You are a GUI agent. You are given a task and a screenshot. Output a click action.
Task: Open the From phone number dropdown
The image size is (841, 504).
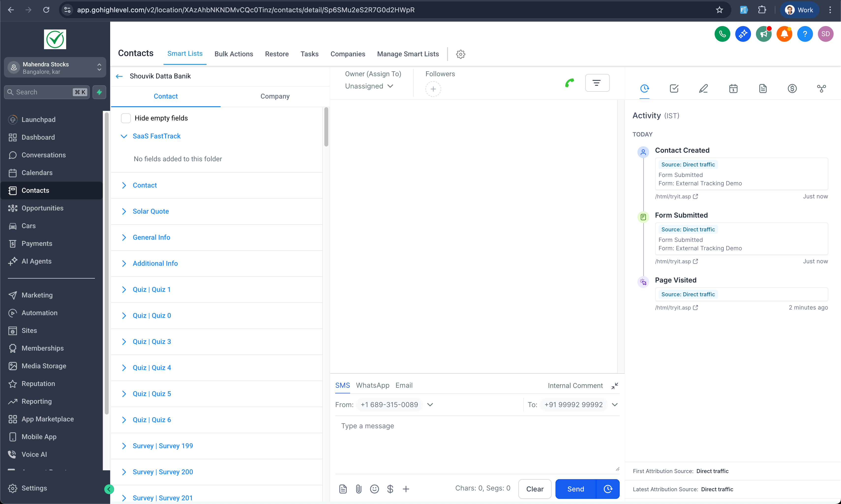click(x=430, y=404)
